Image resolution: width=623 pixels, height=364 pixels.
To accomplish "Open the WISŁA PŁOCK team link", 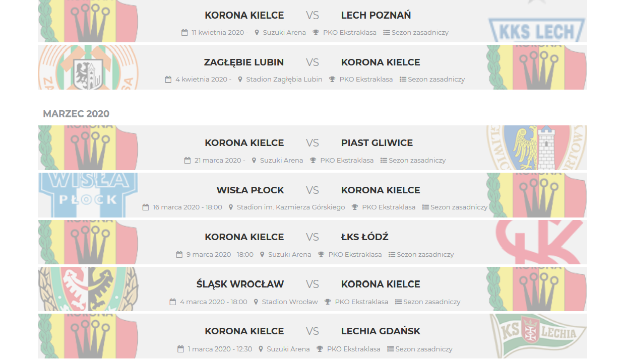I will pyautogui.click(x=251, y=190).
